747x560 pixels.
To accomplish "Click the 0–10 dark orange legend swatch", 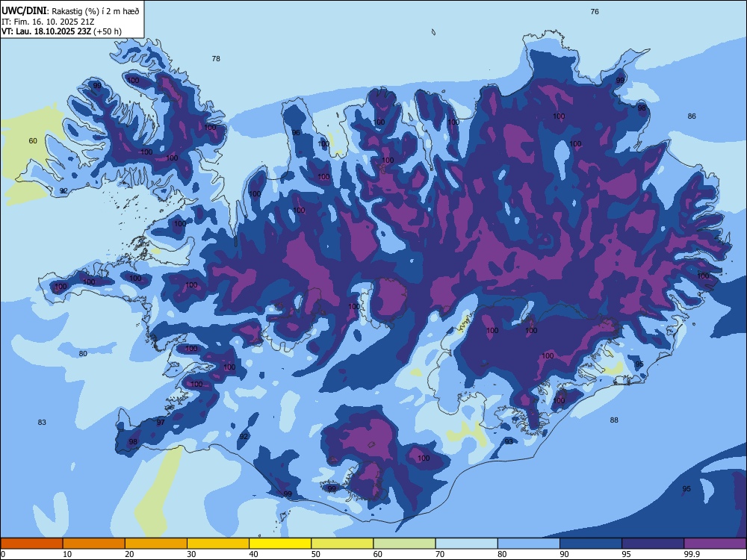I will (x=31, y=544).
